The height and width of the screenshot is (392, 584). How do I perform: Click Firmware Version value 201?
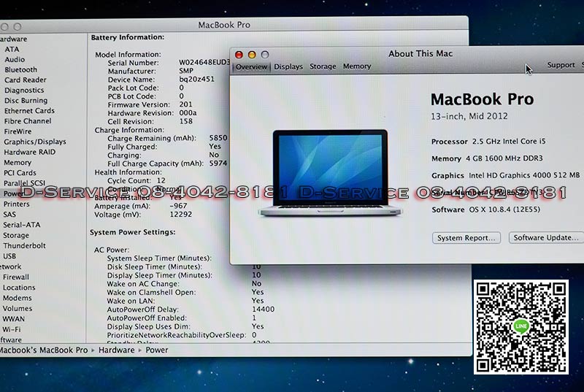[185, 104]
